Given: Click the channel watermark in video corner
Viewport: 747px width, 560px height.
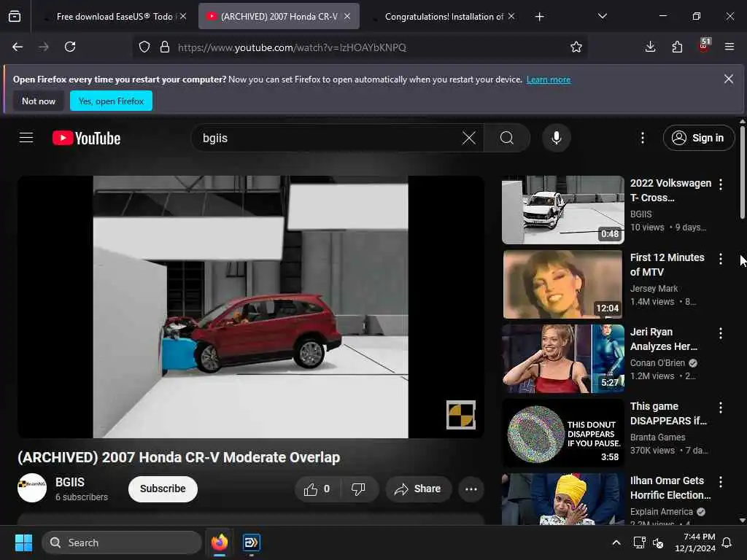Looking at the screenshot, I should [x=461, y=415].
